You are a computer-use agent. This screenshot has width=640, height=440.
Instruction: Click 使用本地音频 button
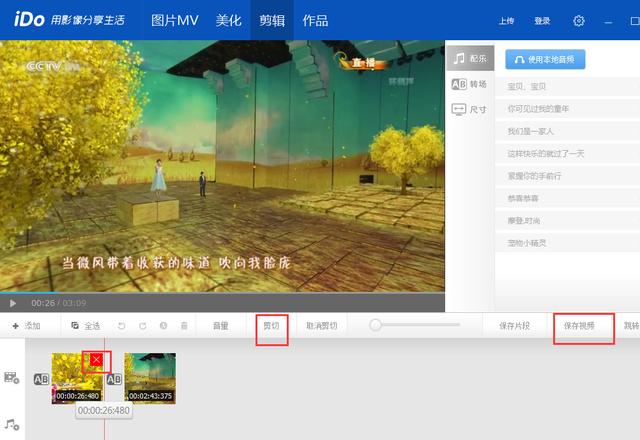click(545, 60)
